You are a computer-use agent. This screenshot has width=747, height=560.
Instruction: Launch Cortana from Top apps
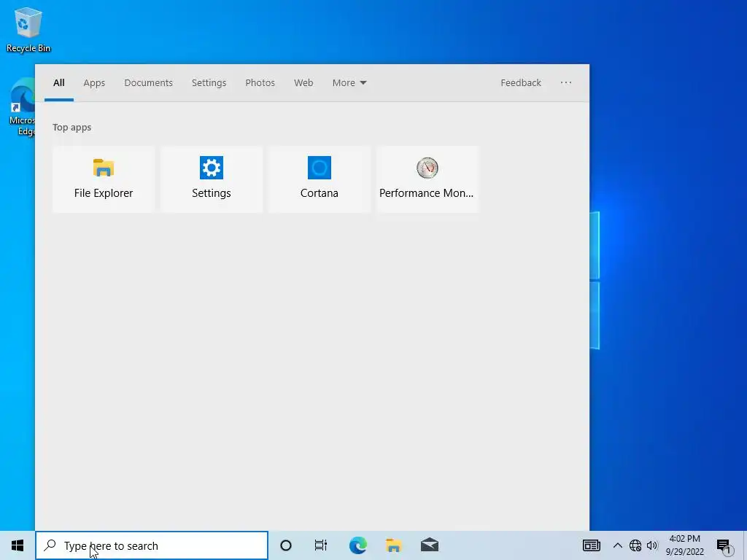pos(320,179)
